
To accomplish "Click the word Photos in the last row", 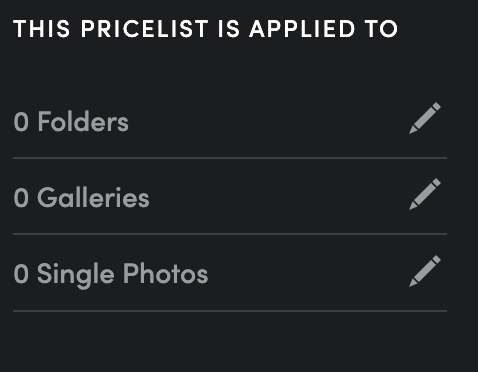I will click(x=166, y=273).
